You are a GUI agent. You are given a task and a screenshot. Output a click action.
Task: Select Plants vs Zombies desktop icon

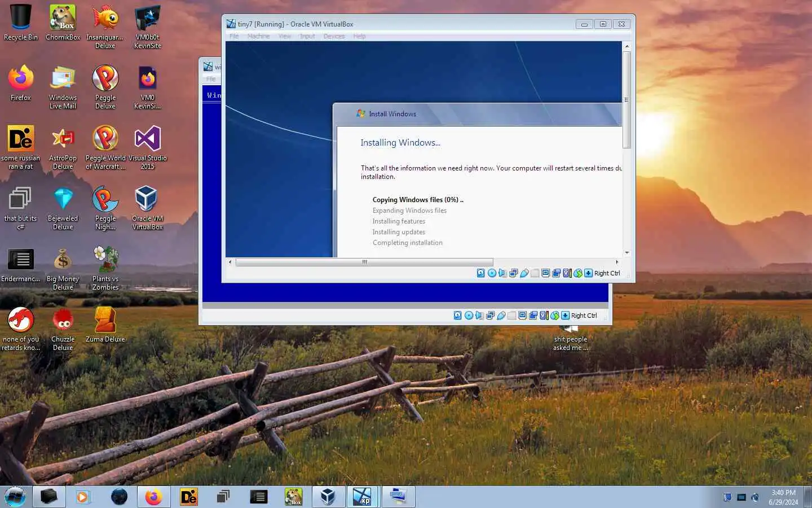(105, 269)
